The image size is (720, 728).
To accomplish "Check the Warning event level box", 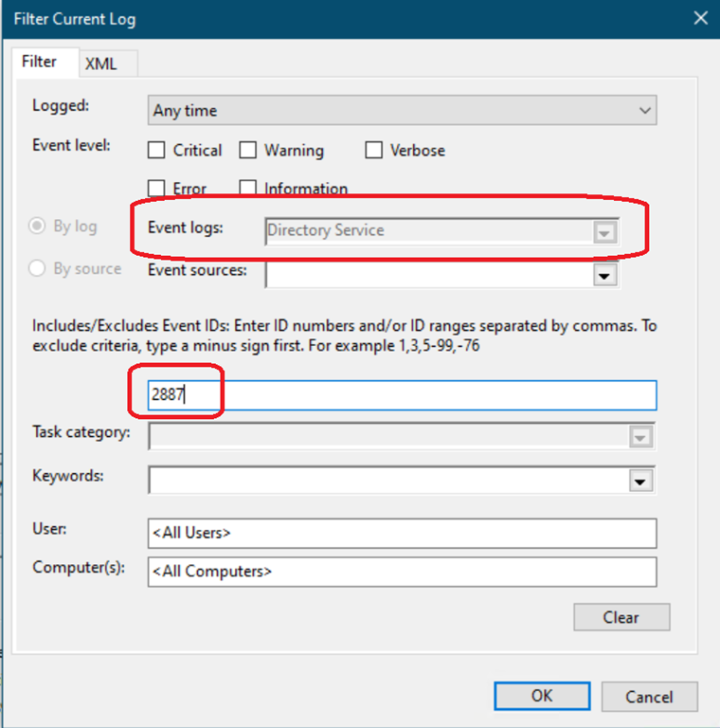I will (x=248, y=150).
